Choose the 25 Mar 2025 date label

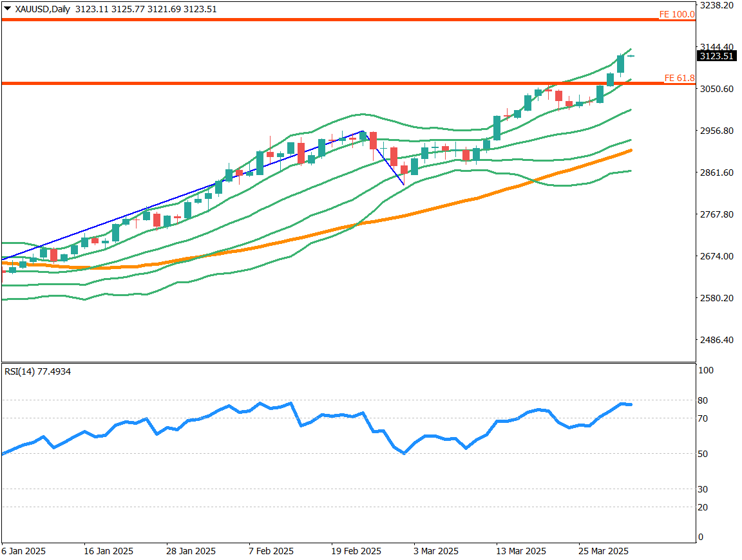click(x=603, y=552)
